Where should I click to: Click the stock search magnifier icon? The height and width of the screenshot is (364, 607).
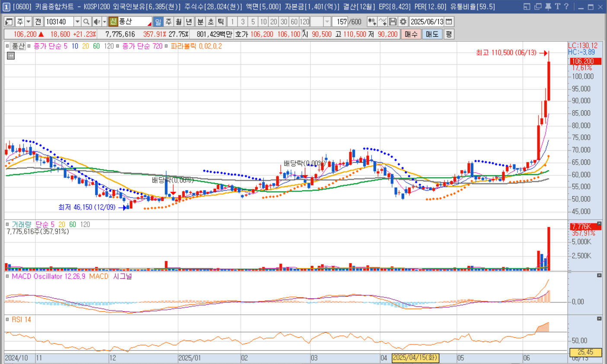click(86, 22)
